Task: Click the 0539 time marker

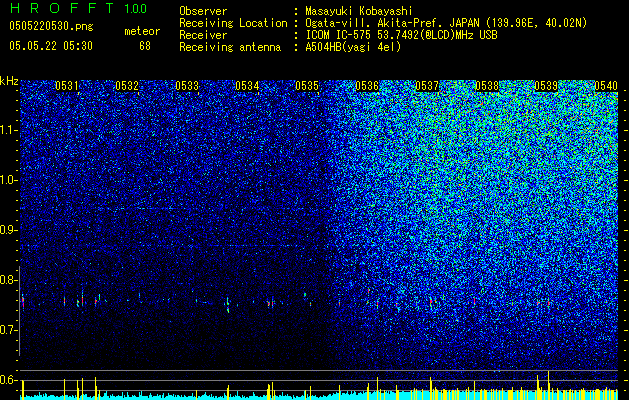Action: click(546, 86)
